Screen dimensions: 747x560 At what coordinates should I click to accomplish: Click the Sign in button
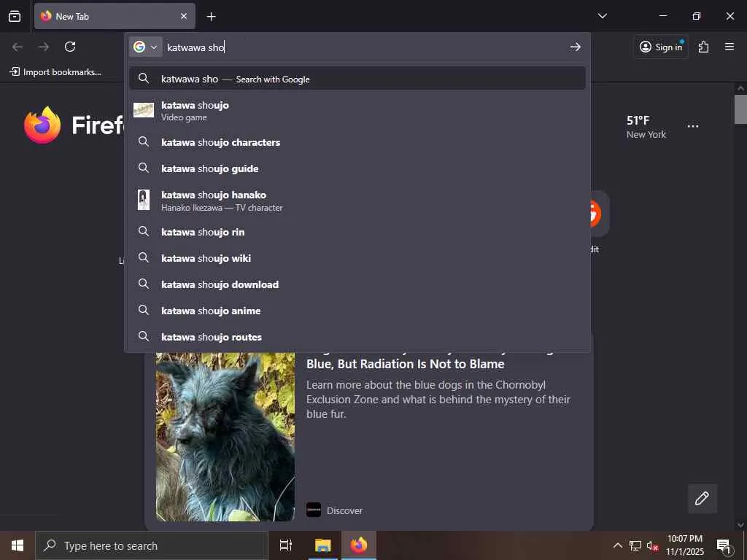click(661, 47)
